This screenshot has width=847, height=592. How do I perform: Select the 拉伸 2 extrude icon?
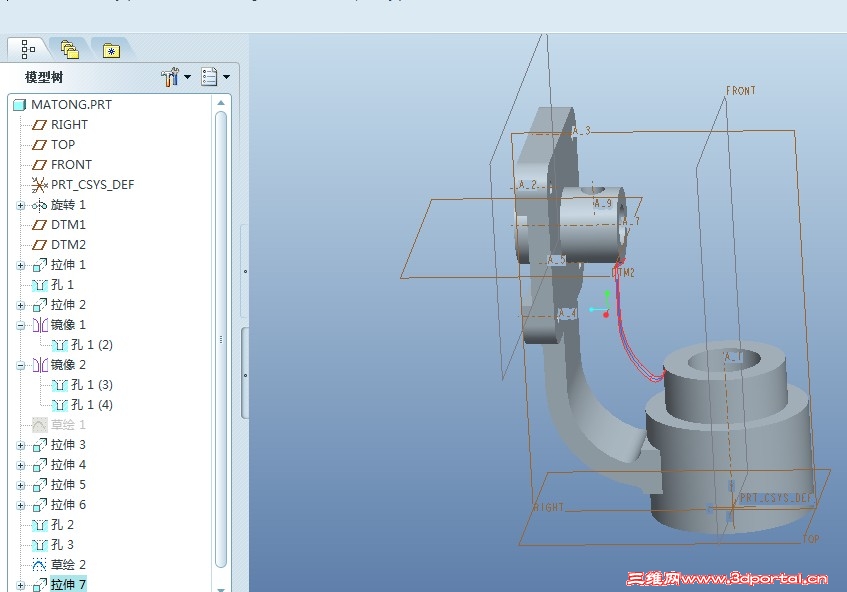click(39, 305)
